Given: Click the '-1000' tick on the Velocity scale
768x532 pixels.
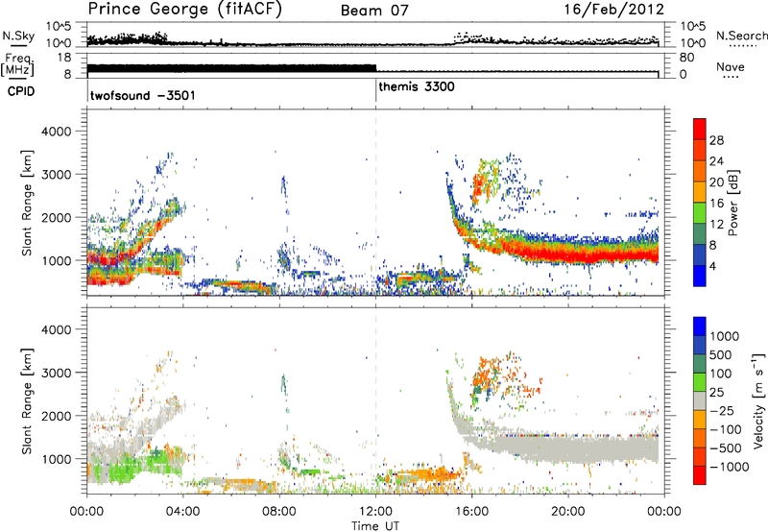Looking at the screenshot, I should (x=729, y=467).
